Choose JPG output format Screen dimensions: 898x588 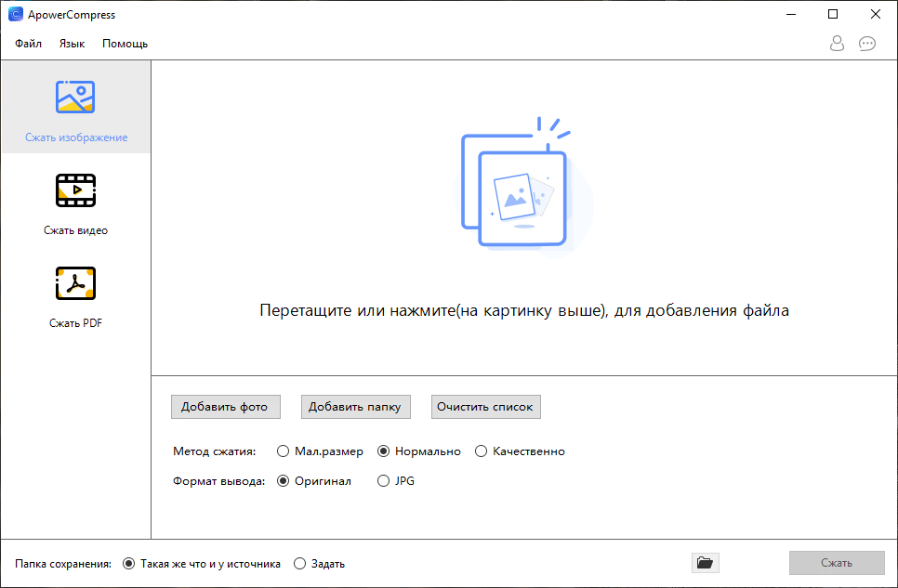pos(396,481)
